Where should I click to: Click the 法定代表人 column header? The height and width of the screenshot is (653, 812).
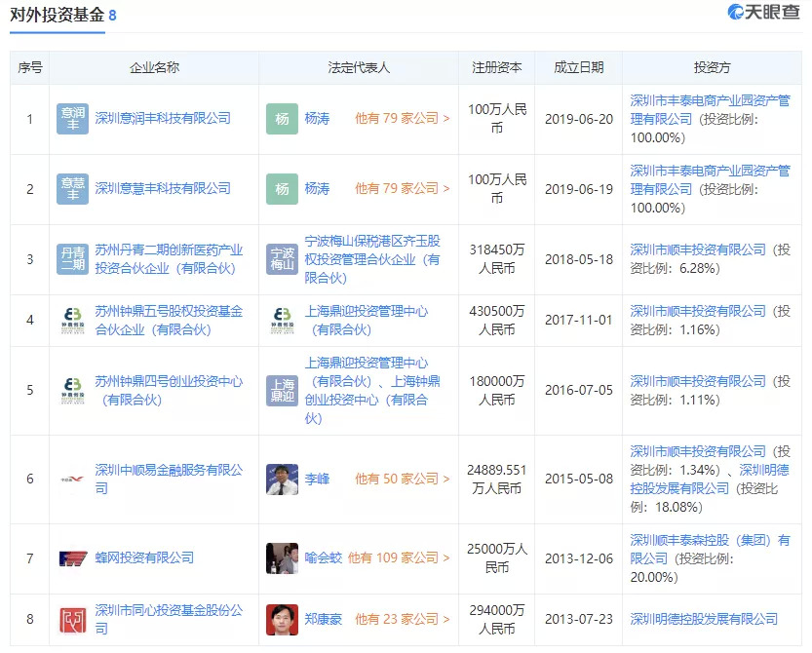point(359,67)
